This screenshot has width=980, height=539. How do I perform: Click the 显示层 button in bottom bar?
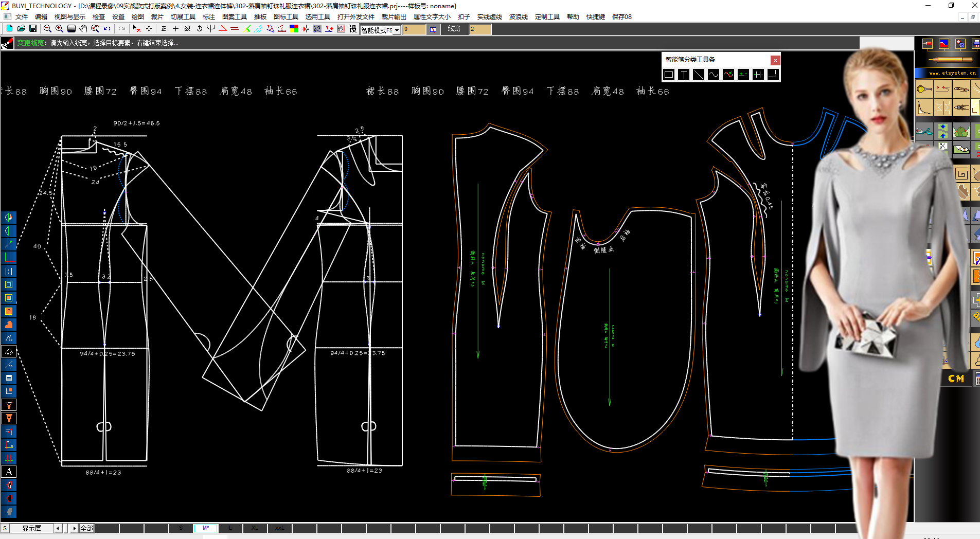(31, 528)
